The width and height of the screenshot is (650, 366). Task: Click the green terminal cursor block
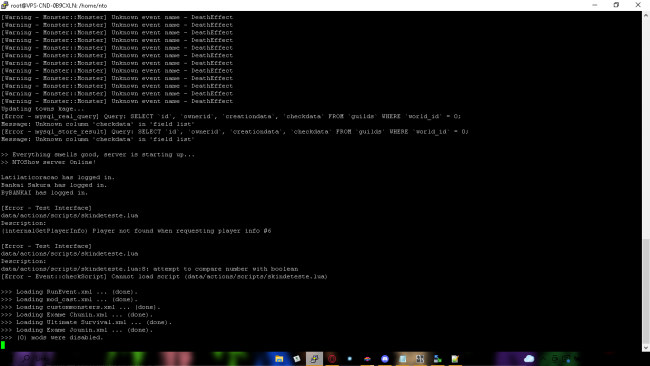pos(3,345)
